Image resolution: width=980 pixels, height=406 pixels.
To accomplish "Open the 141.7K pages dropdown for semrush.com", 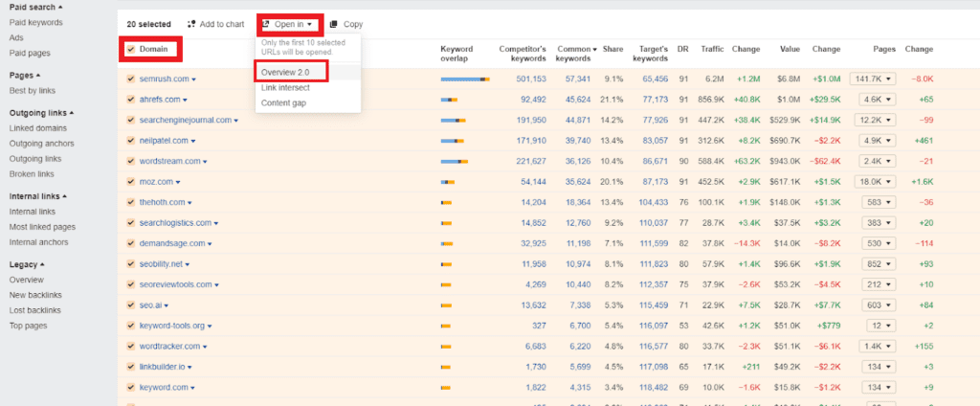I will 873,79.
